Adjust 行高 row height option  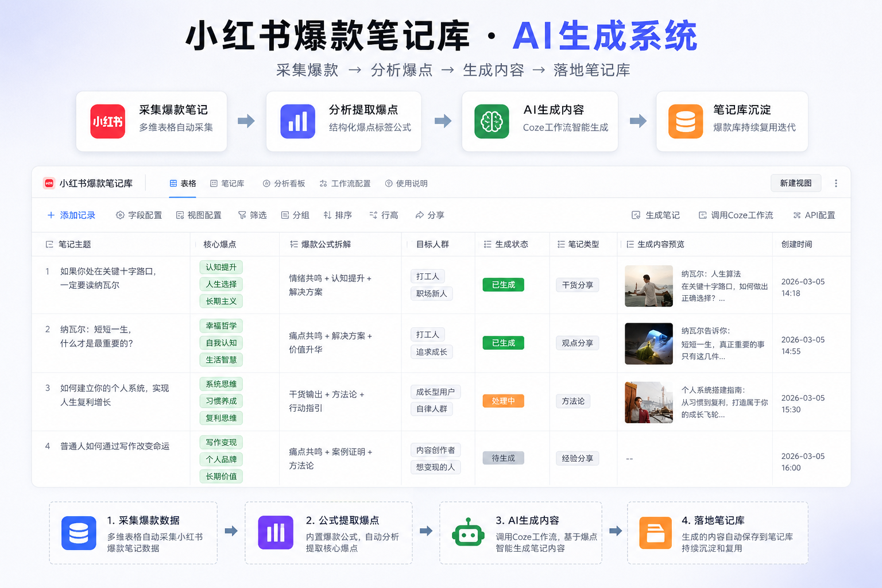tap(384, 215)
